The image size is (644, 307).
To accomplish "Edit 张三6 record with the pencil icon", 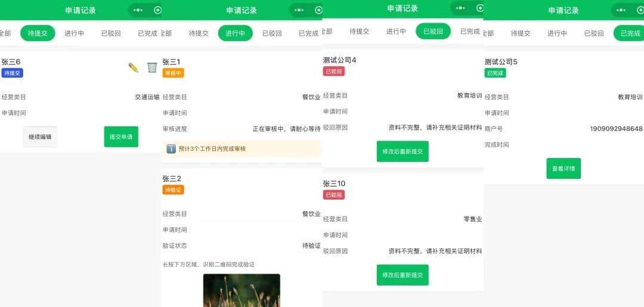I will [133, 67].
